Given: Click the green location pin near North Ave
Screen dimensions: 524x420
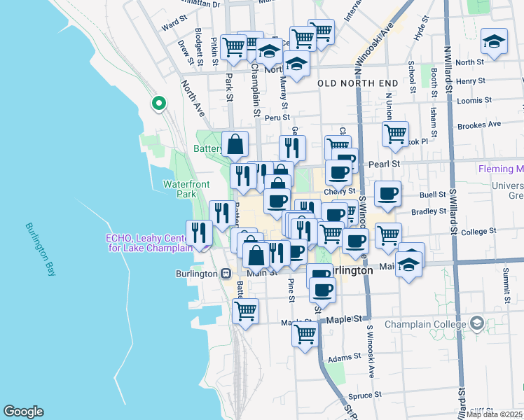Looking at the screenshot, I should pos(159,104).
